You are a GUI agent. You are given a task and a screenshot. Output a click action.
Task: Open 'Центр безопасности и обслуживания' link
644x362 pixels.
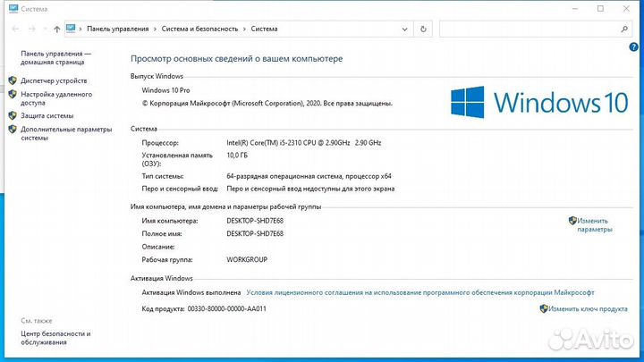coord(55,338)
